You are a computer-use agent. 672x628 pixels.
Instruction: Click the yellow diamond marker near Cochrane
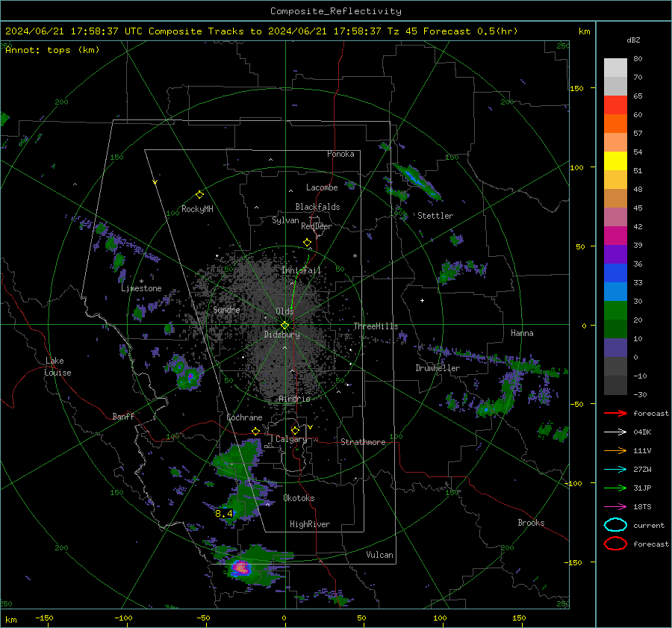click(256, 431)
